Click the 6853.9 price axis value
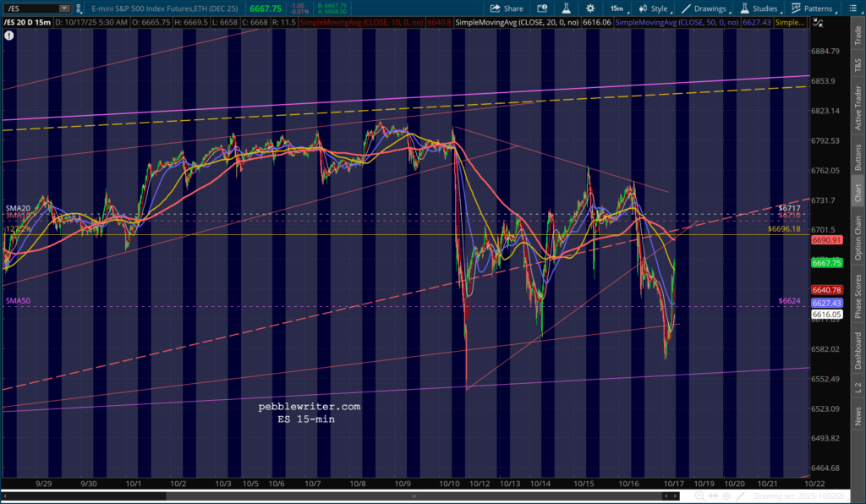Viewport: 866px width, 504px height. click(823, 81)
